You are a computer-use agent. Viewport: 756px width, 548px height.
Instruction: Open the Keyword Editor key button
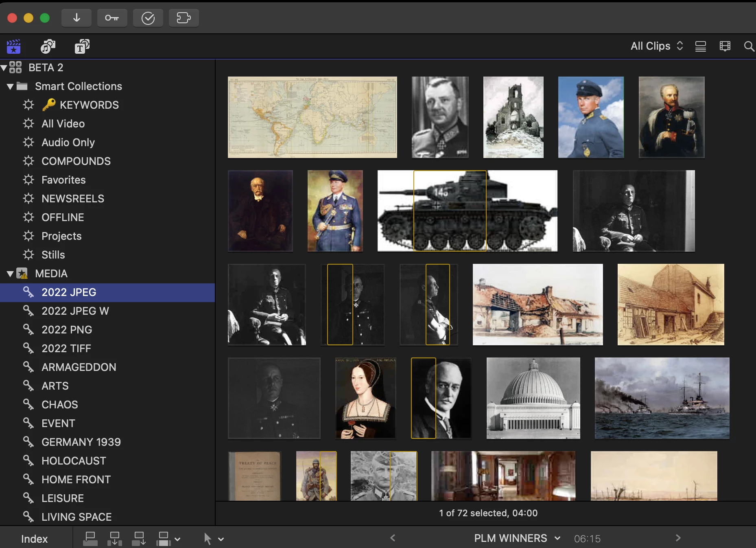112,18
